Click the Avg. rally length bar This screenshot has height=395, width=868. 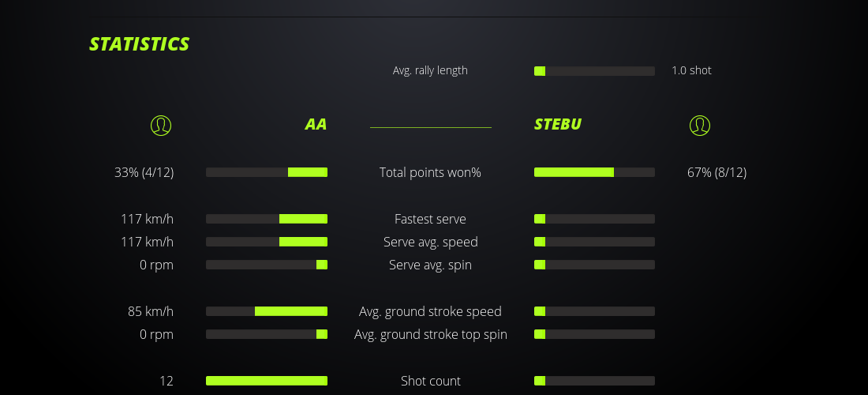pos(594,71)
